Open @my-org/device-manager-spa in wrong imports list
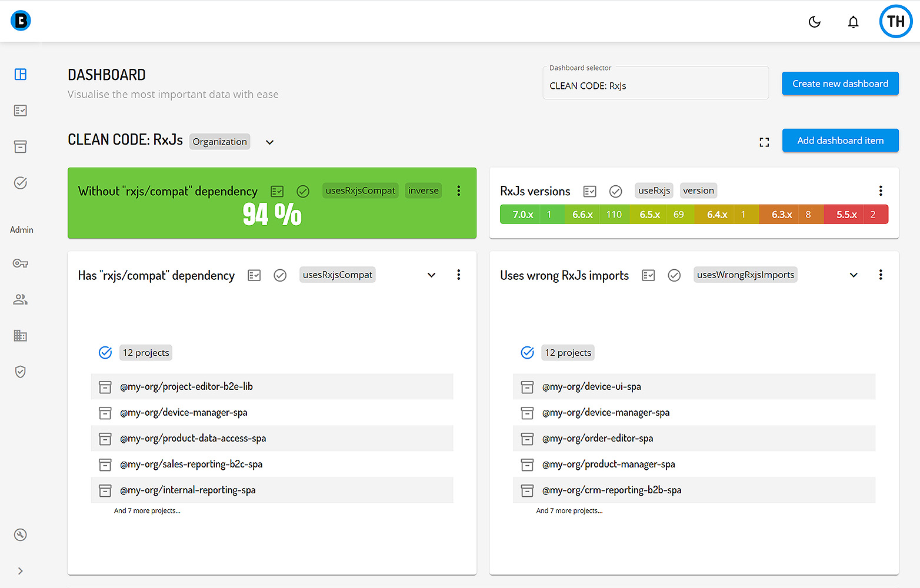This screenshot has height=588, width=920. pos(694,413)
